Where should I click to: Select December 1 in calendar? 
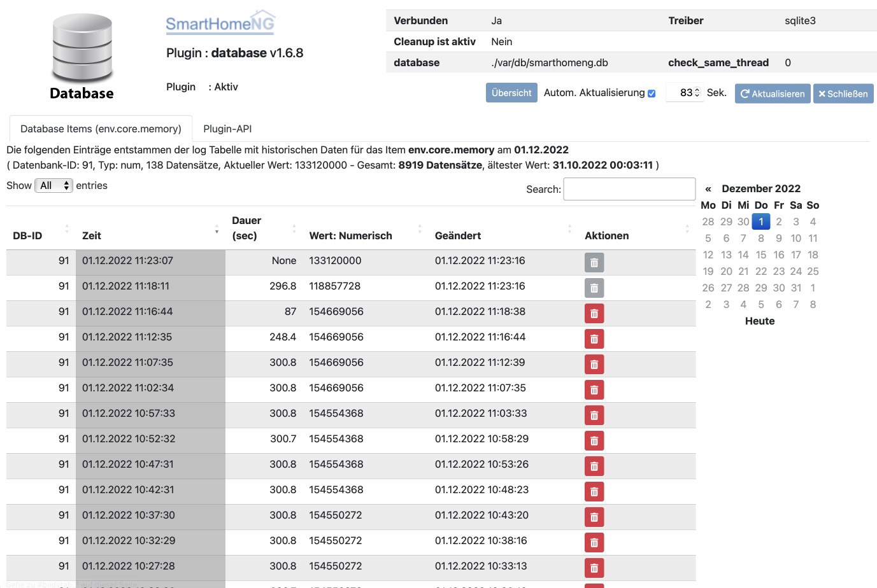pos(761,221)
